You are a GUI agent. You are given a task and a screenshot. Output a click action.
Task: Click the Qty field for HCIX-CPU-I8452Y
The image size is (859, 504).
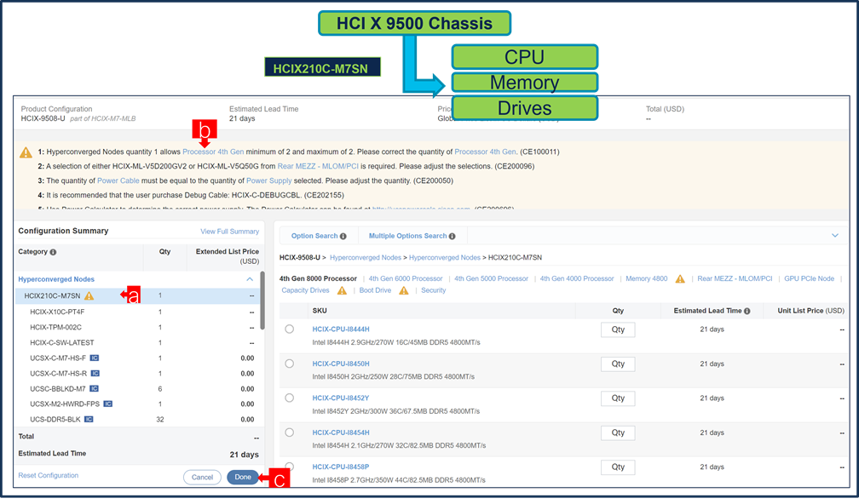click(618, 399)
